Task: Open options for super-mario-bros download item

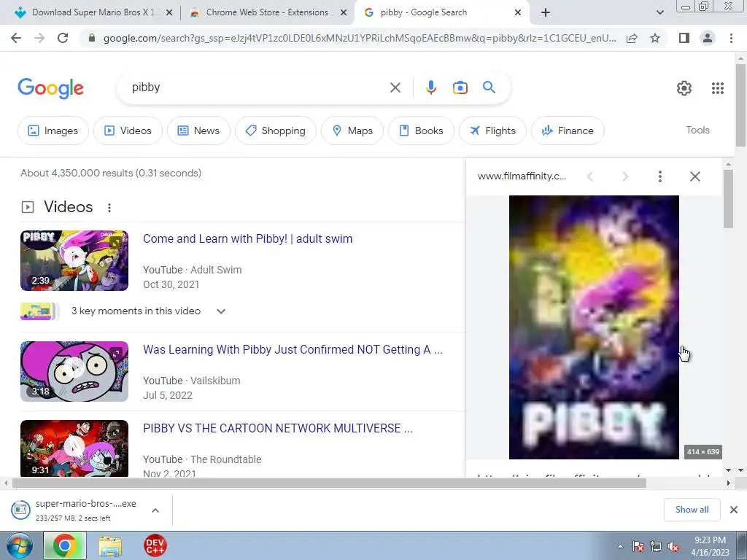Action: [155, 510]
